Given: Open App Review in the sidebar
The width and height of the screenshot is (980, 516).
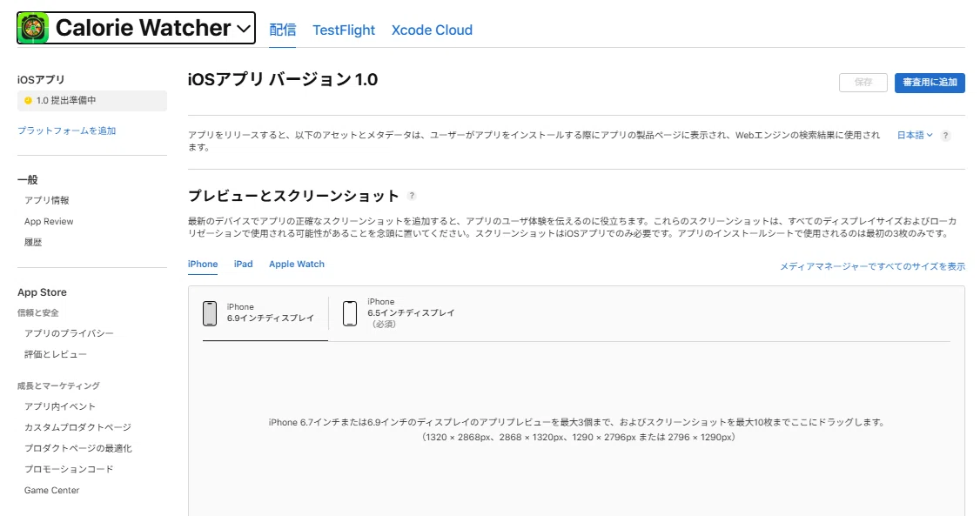Looking at the screenshot, I should (x=49, y=222).
